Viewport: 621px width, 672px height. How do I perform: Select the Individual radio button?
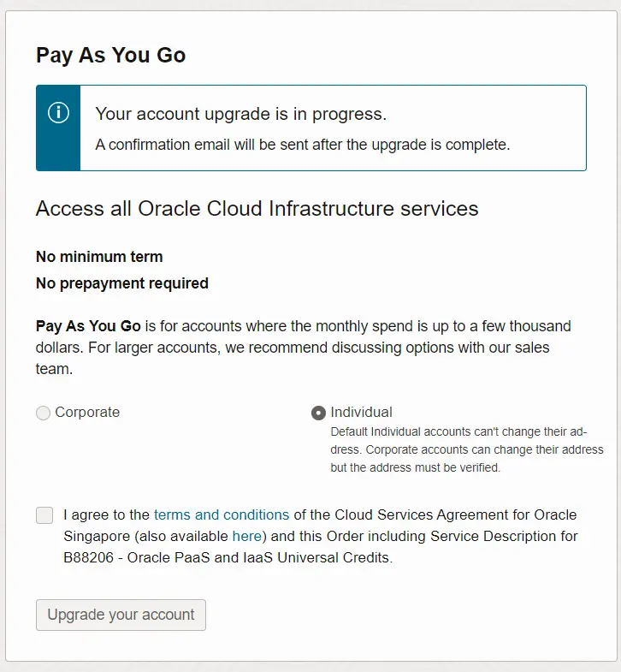coord(318,413)
